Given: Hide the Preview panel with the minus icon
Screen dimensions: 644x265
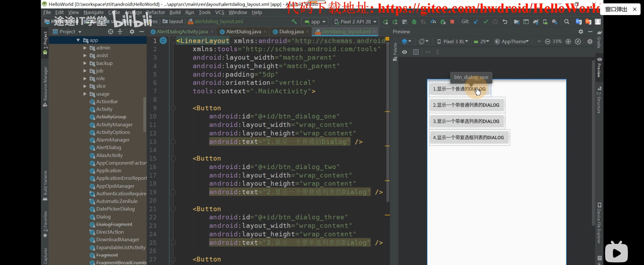Looking at the screenshot, I should [x=590, y=32].
